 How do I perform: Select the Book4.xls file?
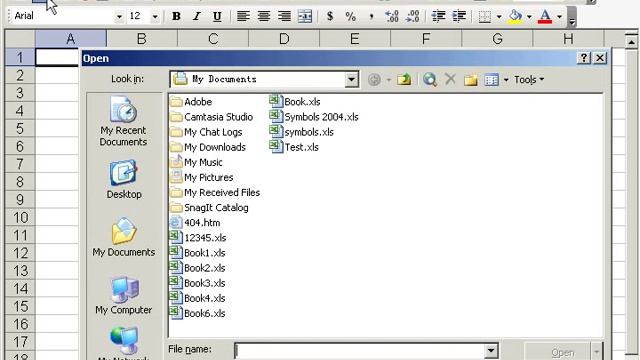pyautogui.click(x=198, y=298)
